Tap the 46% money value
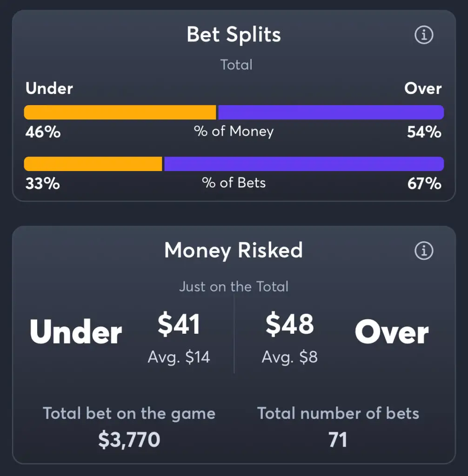This screenshot has width=468, height=476. pyautogui.click(x=43, y=132)
